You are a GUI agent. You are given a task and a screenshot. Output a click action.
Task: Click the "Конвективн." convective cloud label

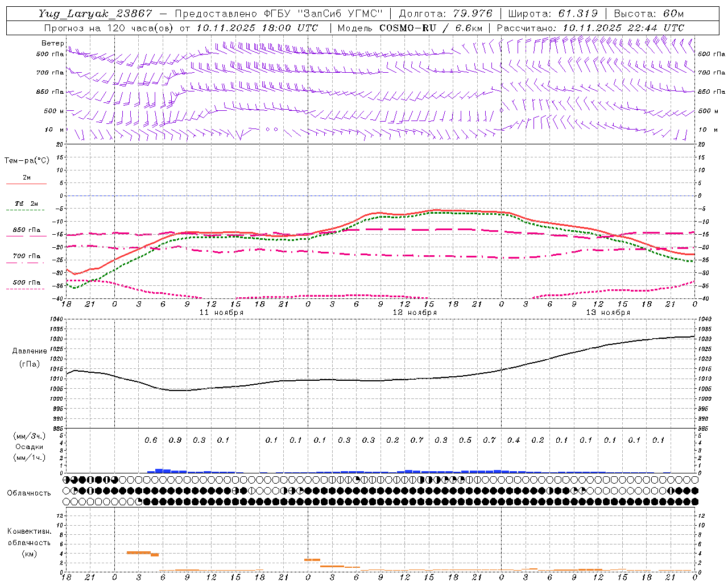coord(29,531)
